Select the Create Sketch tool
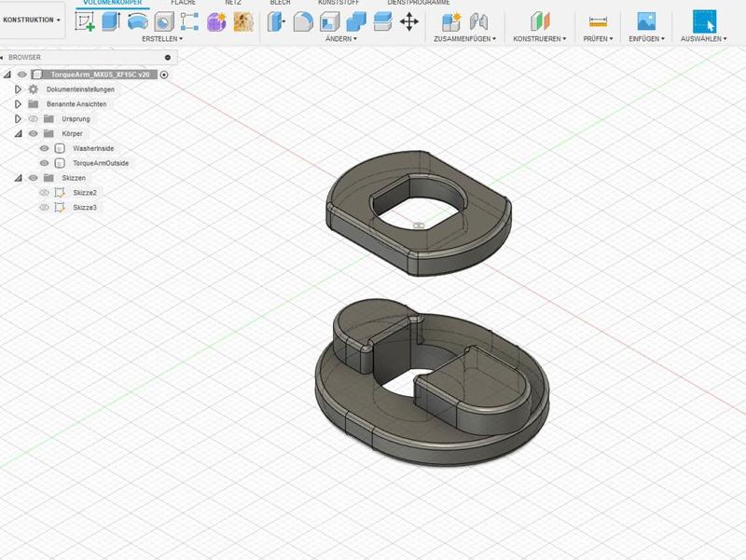The image size is (746, 560). (85, 21)
